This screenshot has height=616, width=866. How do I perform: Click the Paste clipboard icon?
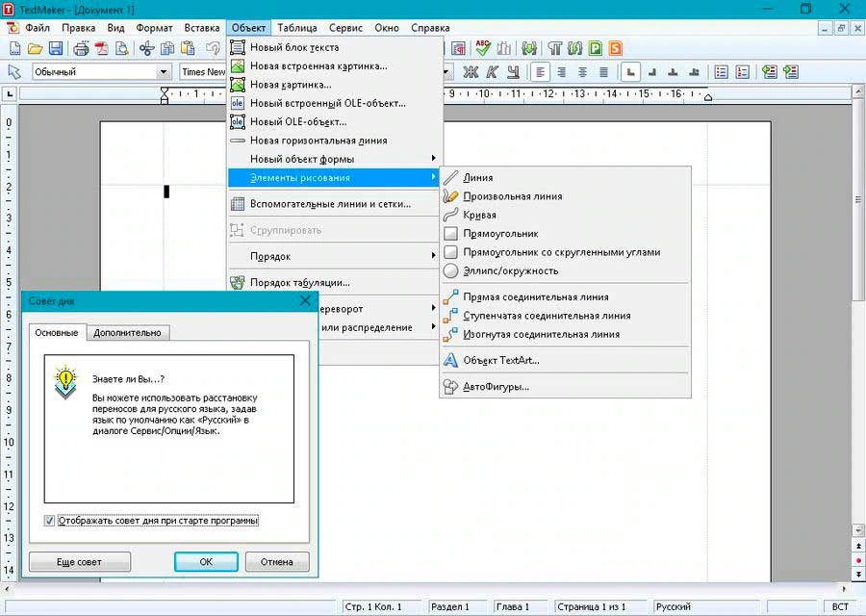tap(188, 49)
